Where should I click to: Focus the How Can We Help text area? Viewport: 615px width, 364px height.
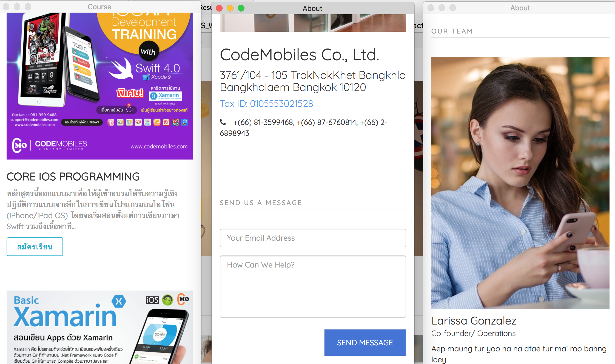click(x=313, y=287)
